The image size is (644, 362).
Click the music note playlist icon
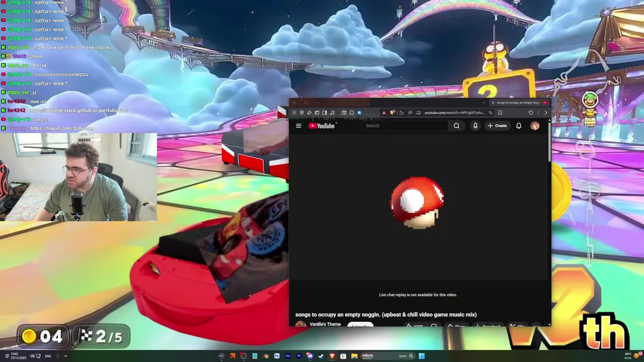(x=332, y=113)
